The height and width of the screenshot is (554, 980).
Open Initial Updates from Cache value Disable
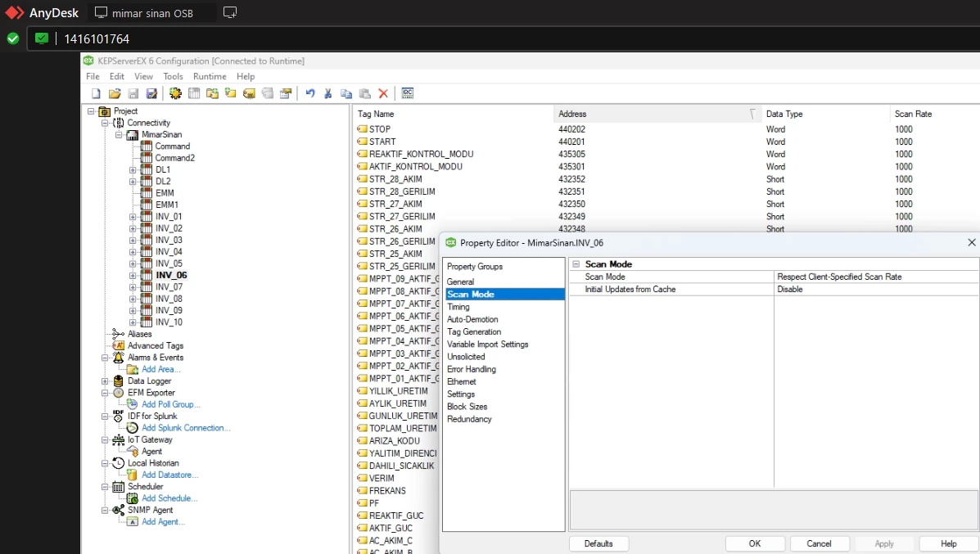point(876,289)
